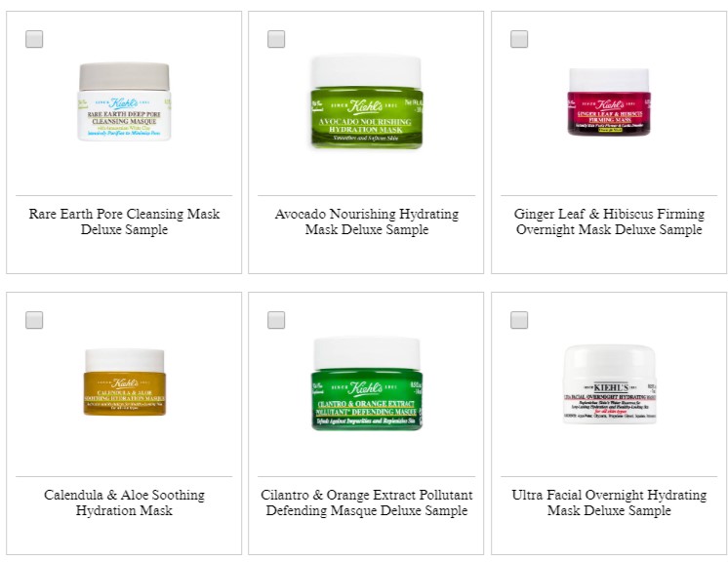Open Cilantro & Orange Extract Pollutant Defending Masque title
Image resolution: width=728 pixels, height=562 pixels.
coord(366,502)
